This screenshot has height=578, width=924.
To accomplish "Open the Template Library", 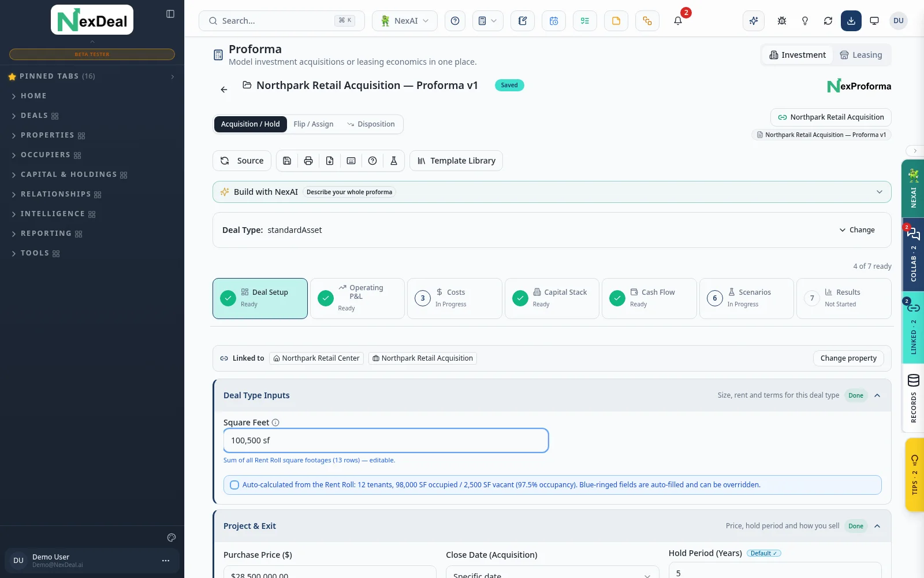I will [456, 161].
